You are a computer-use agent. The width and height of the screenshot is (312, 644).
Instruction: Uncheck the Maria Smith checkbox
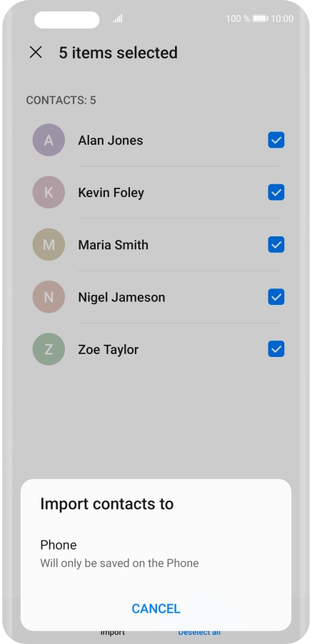point(276,245)
